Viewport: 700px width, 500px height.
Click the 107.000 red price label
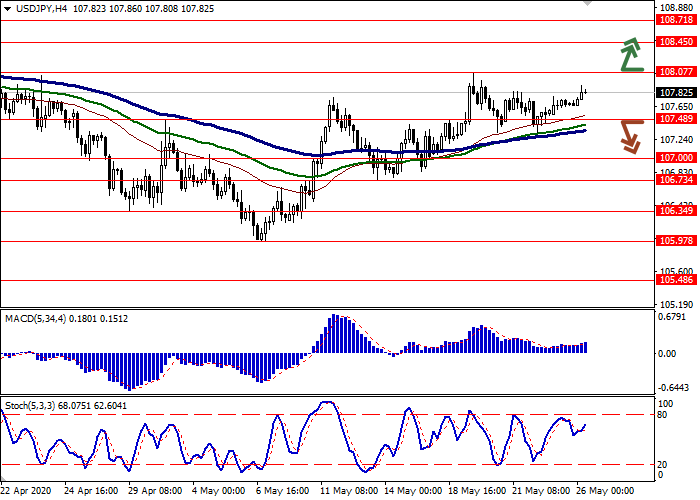[677, 158]
